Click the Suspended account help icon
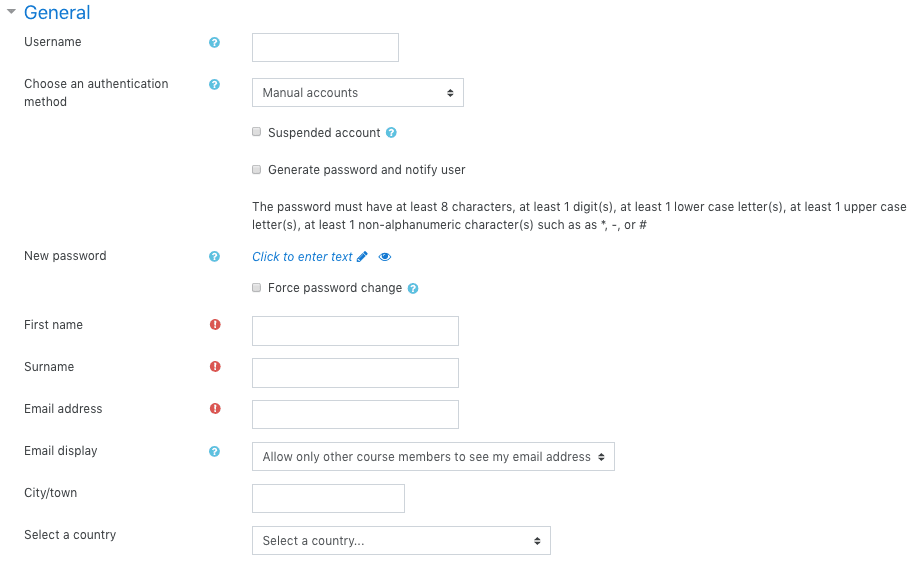The width and height of the screenshot is (918, 565). point(391,132)
